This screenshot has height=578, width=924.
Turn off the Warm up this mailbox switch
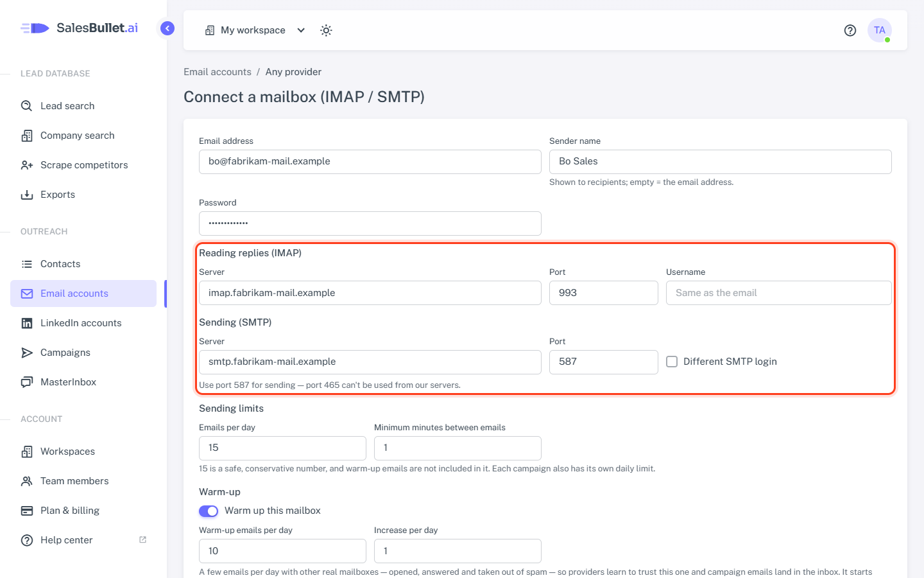click(209, 511)
